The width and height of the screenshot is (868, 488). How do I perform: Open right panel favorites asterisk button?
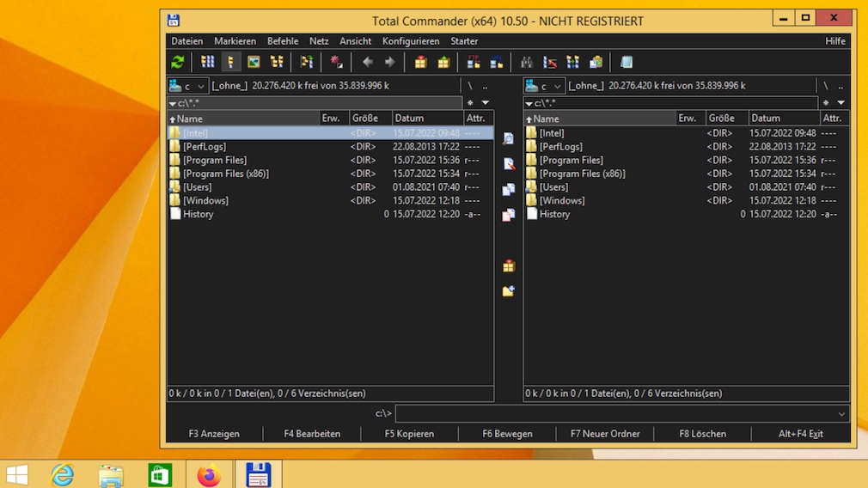pyautogui.click(x=825, y=102)
